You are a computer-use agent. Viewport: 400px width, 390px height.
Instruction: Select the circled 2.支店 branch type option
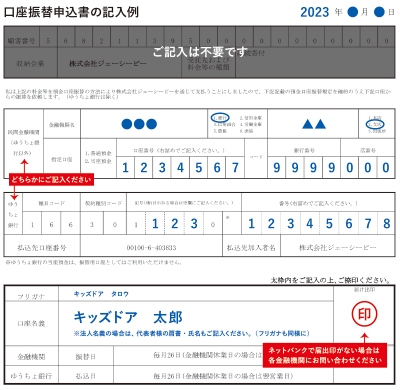pyautogui.click(x=375, y=124)
